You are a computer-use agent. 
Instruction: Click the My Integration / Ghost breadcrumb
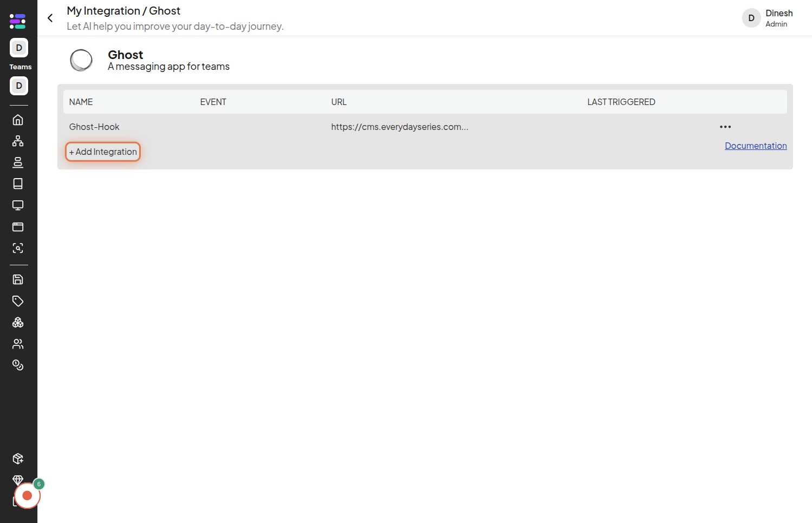(x=124, y=11)
